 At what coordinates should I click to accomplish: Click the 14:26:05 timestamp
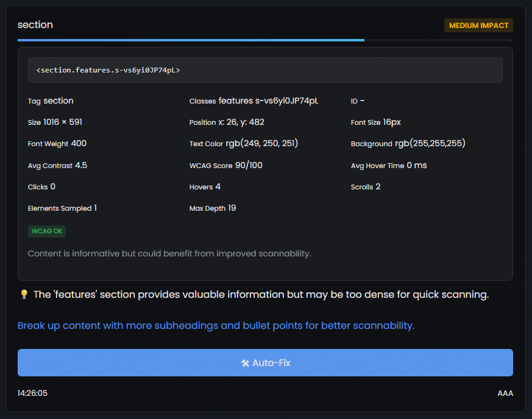pyautogui.click(x=32, y=393)
